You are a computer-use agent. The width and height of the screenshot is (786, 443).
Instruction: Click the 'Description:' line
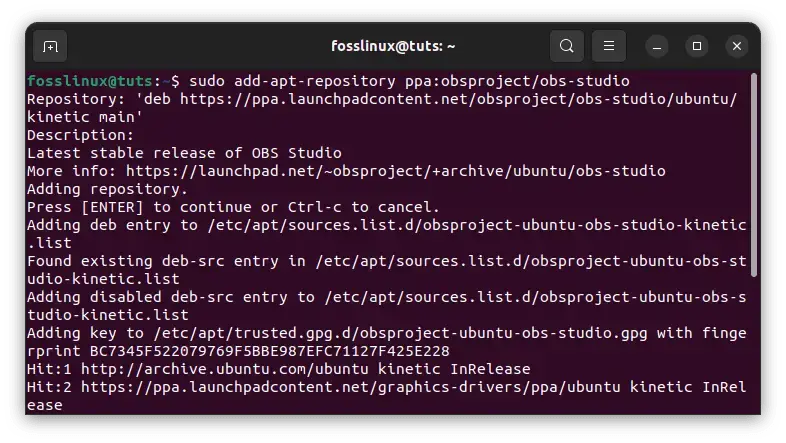(x=81, y=135)
